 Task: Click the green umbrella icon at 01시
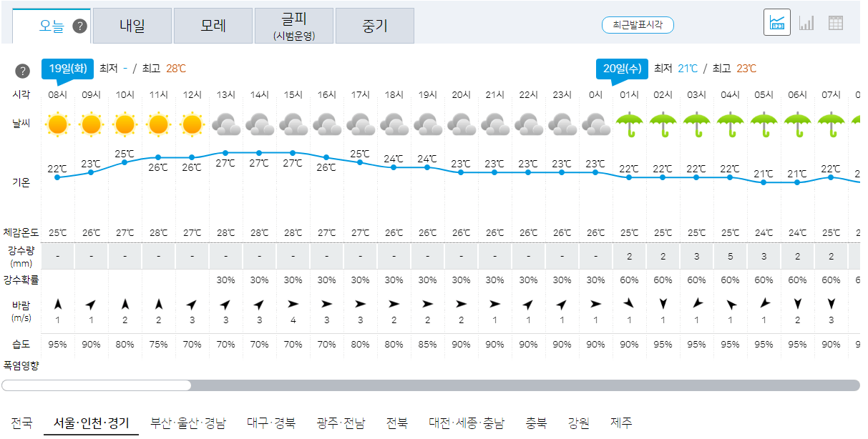pos(629,123)
